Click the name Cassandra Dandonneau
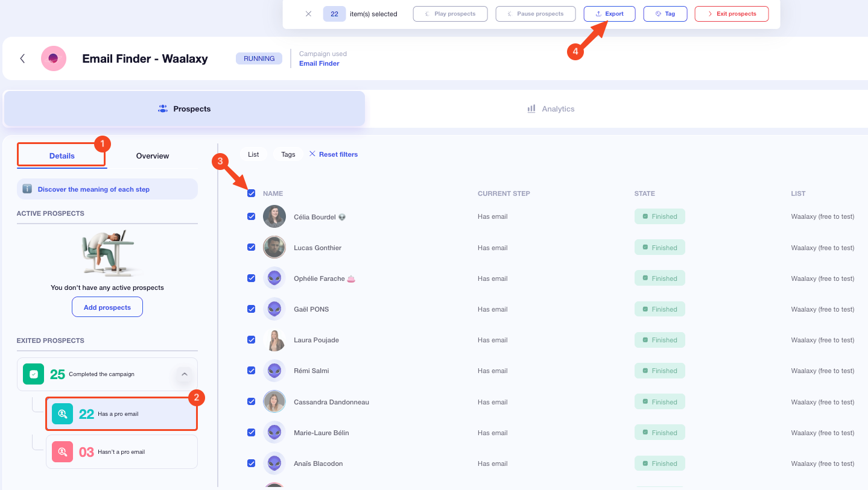868x490 pixels. tap(331, 402)
